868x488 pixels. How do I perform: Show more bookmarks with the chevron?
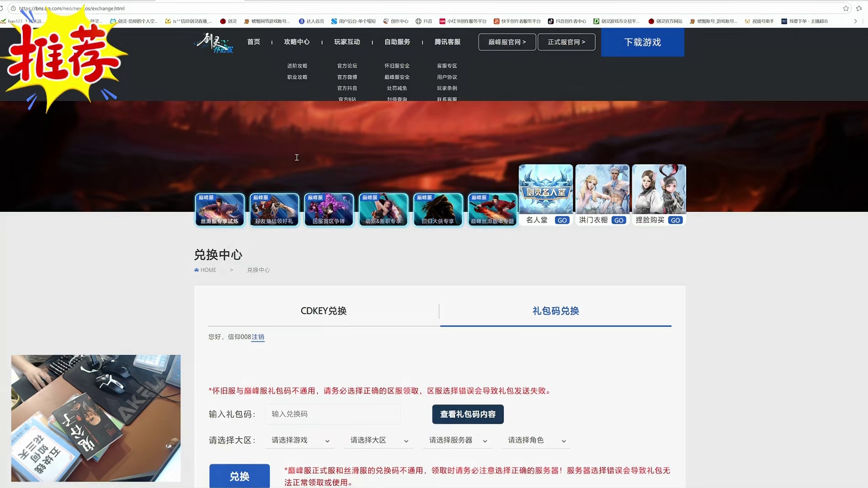[856, 21]
